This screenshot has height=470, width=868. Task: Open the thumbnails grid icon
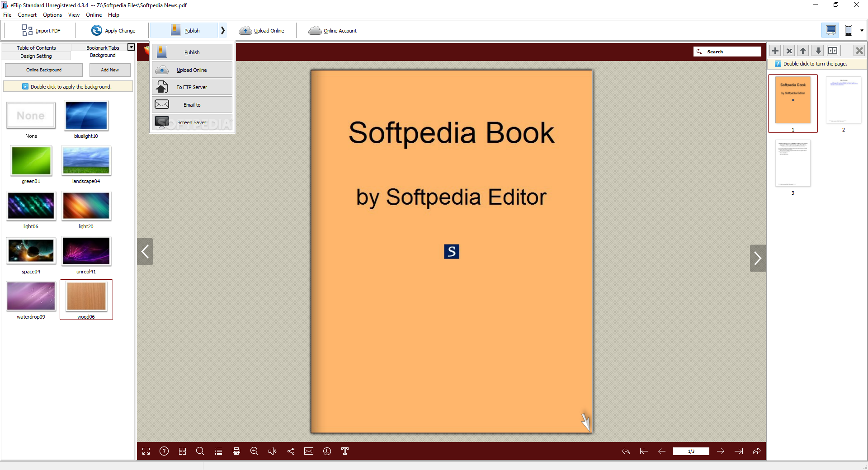182,451
